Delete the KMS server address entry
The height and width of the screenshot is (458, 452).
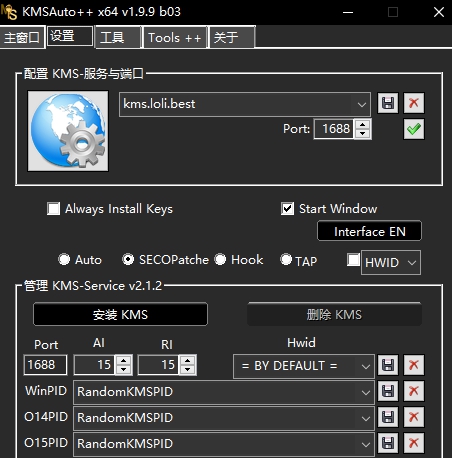[414, 103]
